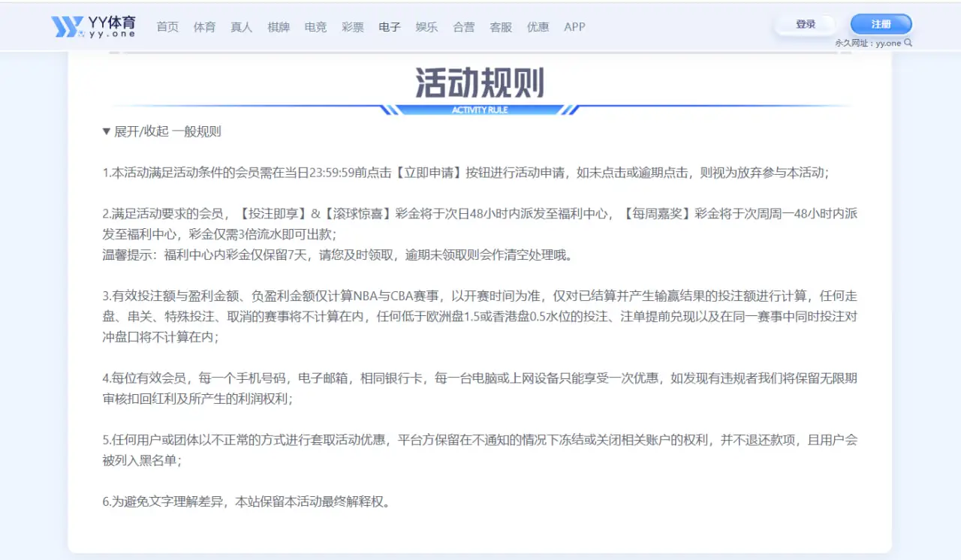The height and width of the screenshot is (560, 961).
Task: Open the 娱乐 navigation item
Action: pyautogui.click(x=426, y=27)
